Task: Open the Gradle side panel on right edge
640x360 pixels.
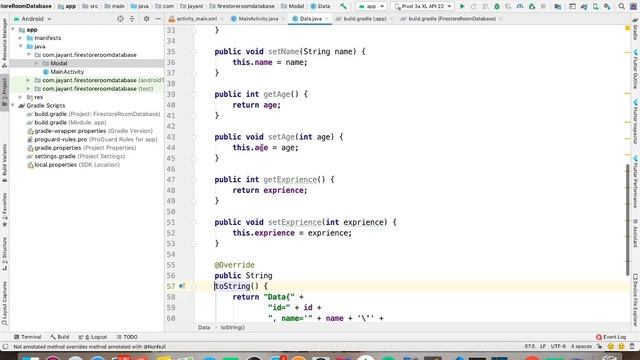Action: pyautogui.click(x=635, y=30)
